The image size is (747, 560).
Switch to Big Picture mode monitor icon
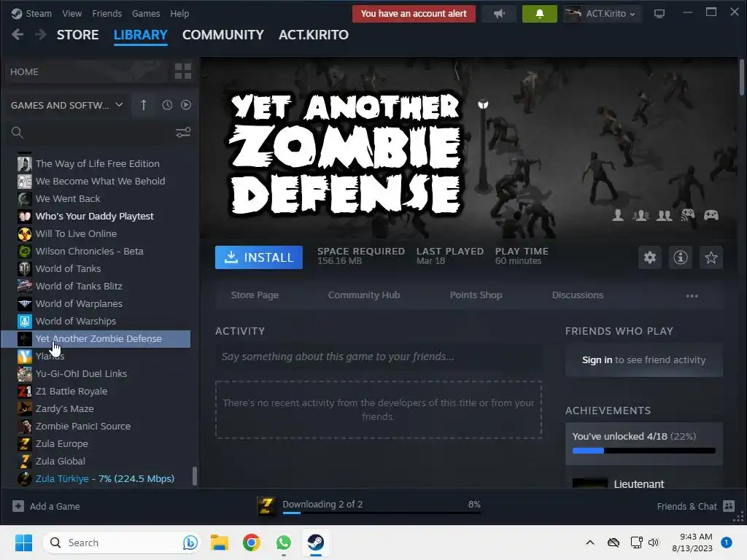659,14
